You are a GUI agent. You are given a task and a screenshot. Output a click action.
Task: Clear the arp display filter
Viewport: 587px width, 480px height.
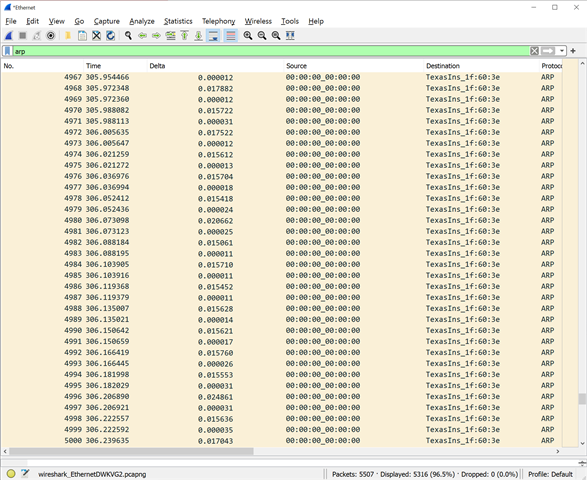(x=535, y=51)
